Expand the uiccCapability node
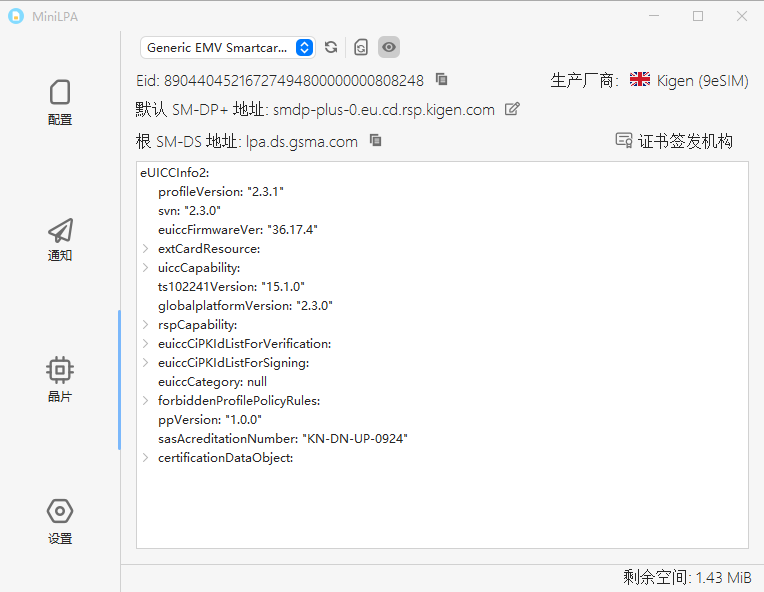Image resolution: width=764 pixels, height=592 pixels. point(145,267)
